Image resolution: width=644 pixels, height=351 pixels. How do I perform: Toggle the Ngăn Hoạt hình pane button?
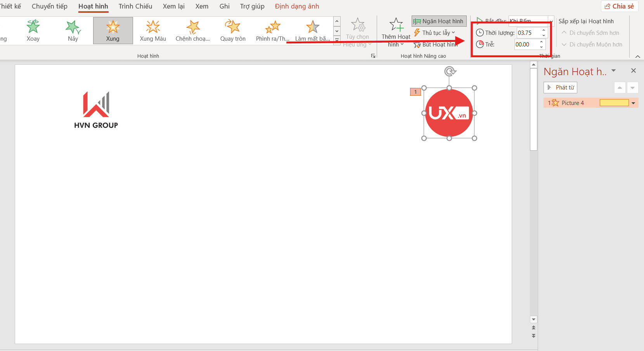tap(439, 21)
